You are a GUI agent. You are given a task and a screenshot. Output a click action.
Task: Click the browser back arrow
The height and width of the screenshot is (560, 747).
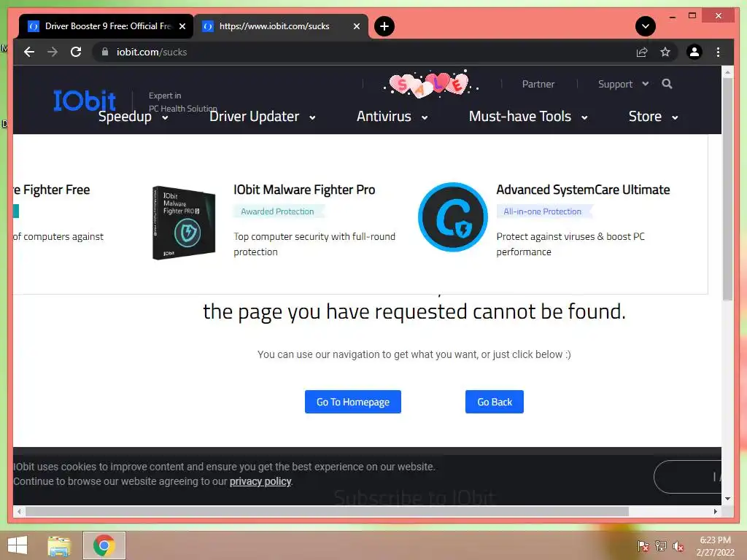click(29, 52)
